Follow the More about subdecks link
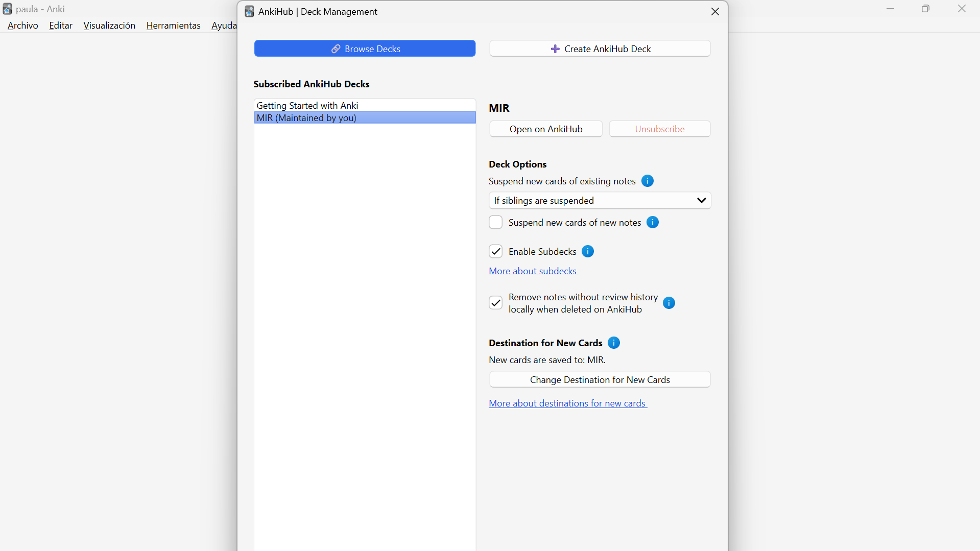The height and width of the screenshot is (551, 980). (x=533, y=271)
